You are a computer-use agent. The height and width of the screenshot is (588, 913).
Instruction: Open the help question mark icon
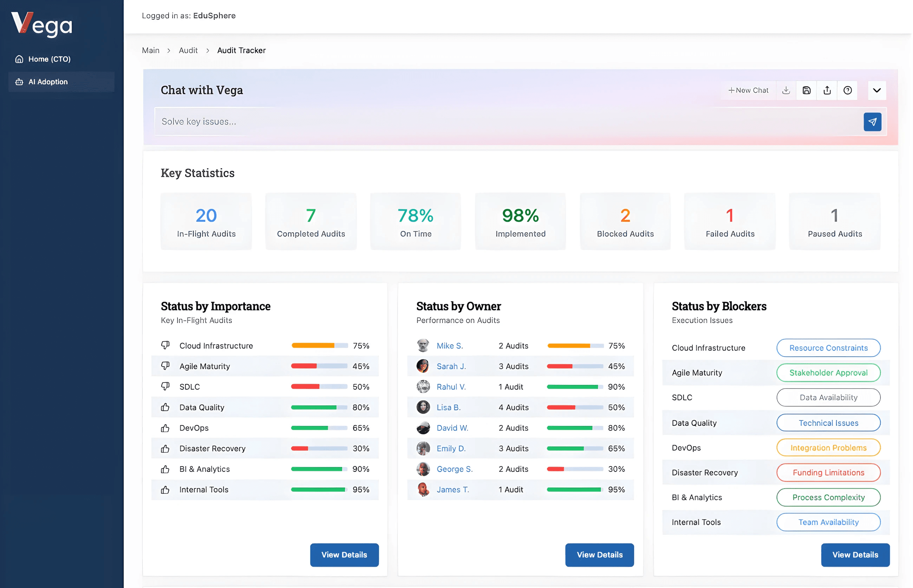coord(847,91)
